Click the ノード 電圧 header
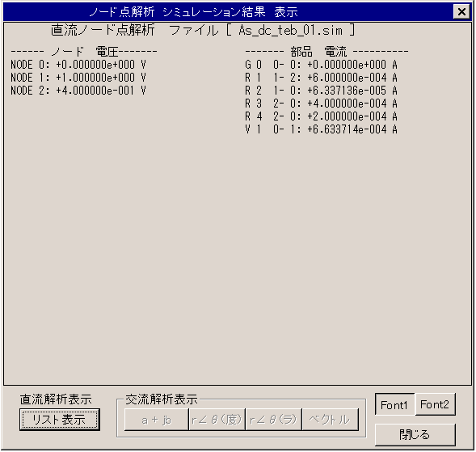 84,52
